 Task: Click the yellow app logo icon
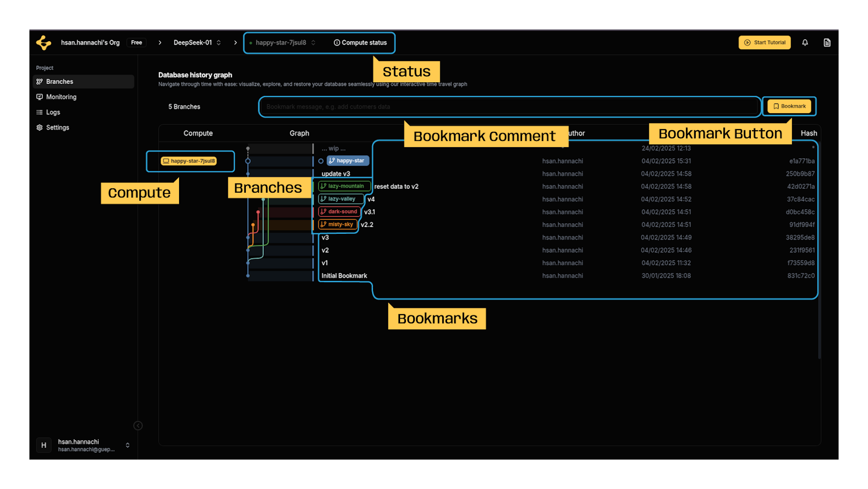pos(44,43)
